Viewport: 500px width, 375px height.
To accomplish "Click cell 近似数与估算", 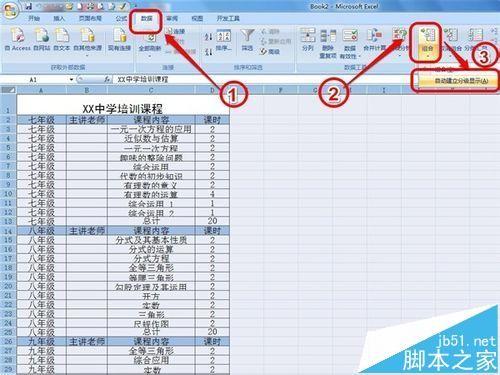I will (x=151, y=139).
